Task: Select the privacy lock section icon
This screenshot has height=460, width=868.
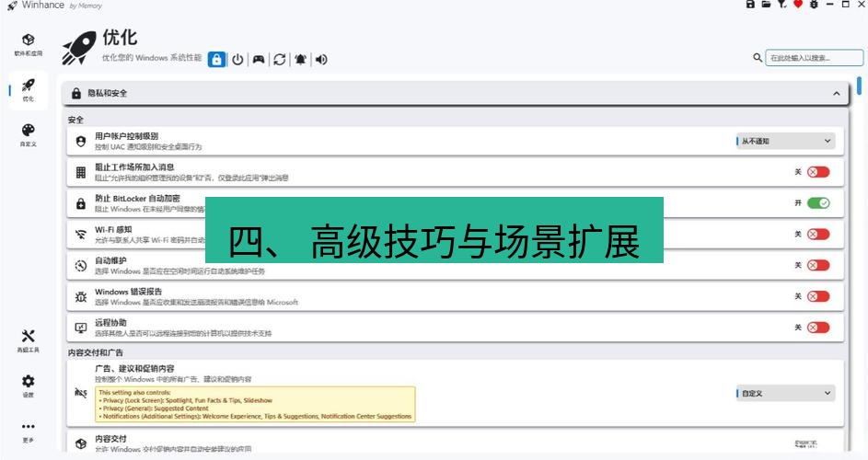Action: [x=216, y=59]
